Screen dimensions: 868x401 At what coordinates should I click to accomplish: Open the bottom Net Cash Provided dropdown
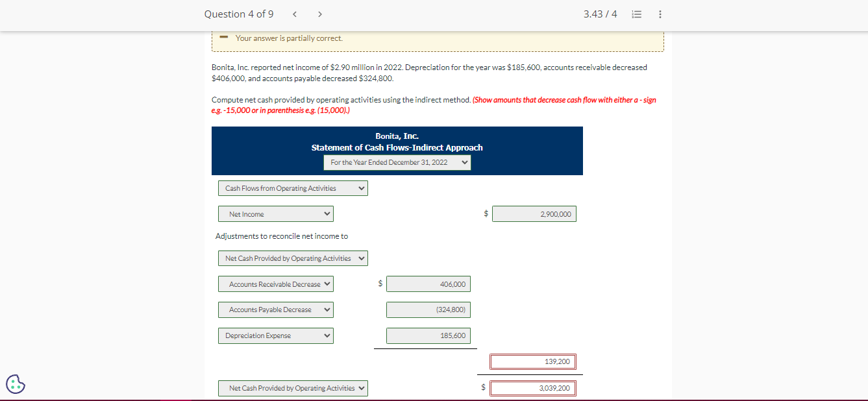pyautogui.click(x=293, y=387)
